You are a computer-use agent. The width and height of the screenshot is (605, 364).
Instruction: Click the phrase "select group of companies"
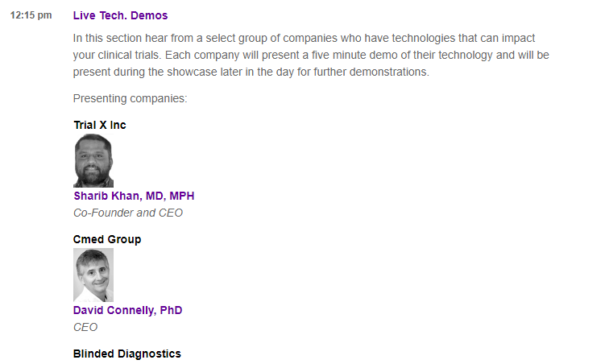tap(253, 38)
